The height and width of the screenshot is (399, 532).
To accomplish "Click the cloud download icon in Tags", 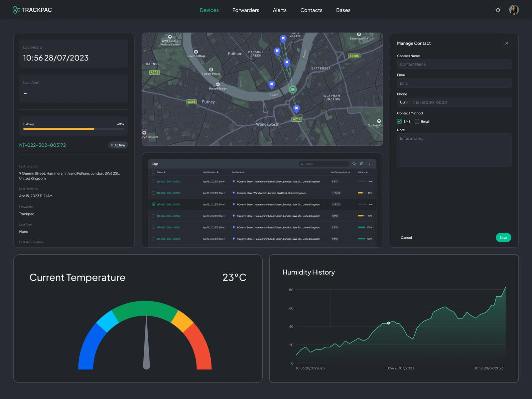I will pos(354,164).
